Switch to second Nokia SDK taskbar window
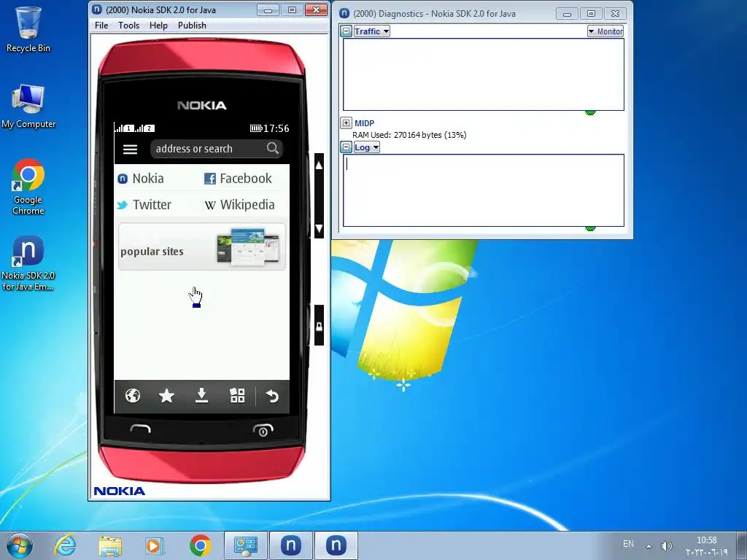Screen dimensions: 747x560 click(x=336, y=545)
